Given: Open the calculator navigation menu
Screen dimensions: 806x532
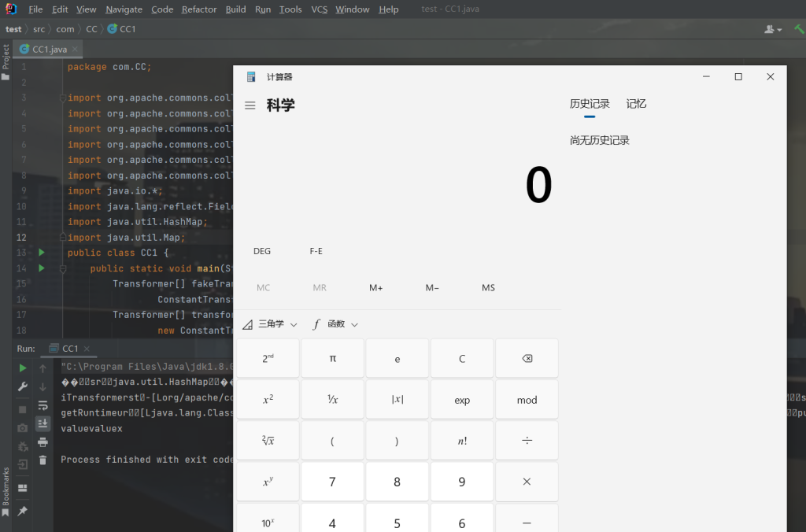Looking at the screenshot, I should coord(250,105).
